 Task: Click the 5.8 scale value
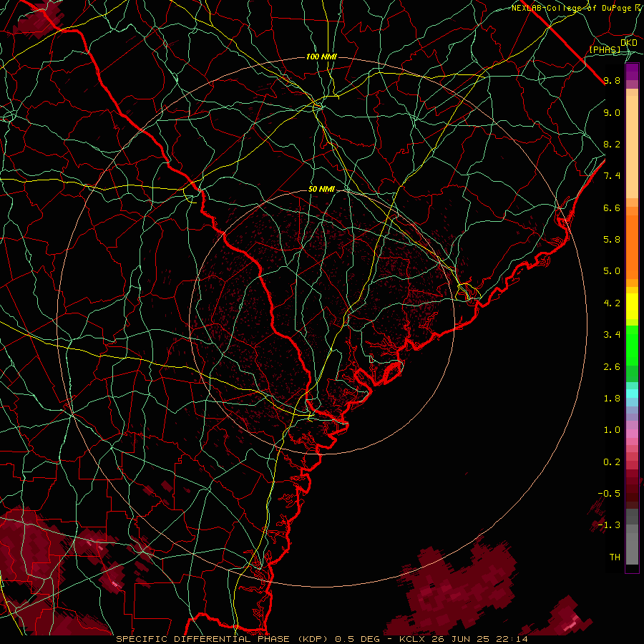tap(612, 240)
